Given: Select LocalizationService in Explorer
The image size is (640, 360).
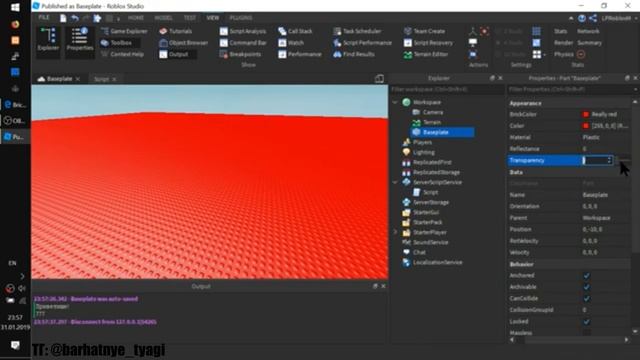Looking at the screenshot, I should point(433,262).
